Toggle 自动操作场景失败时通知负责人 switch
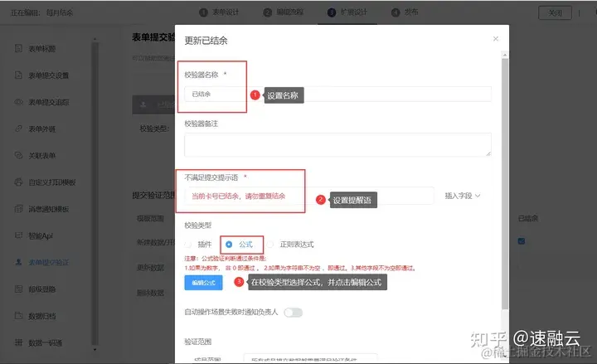 (294, 313)
